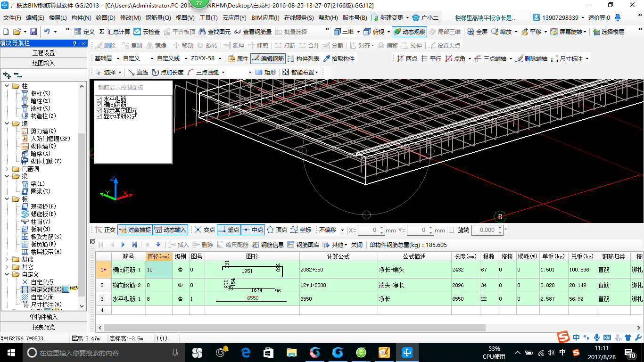644x362 pixels.
Task: Toggle 显示详细公式 checkbox
Action: point(99,116)
